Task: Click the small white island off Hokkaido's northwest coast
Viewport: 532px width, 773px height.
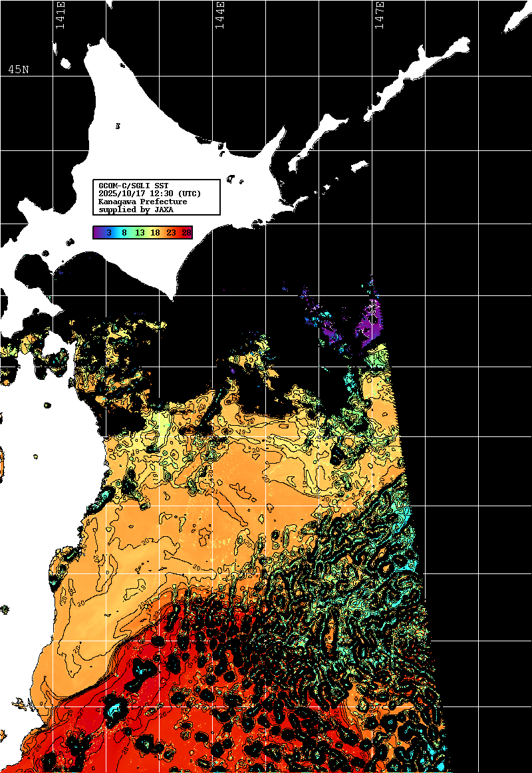Action: (65, 64)
